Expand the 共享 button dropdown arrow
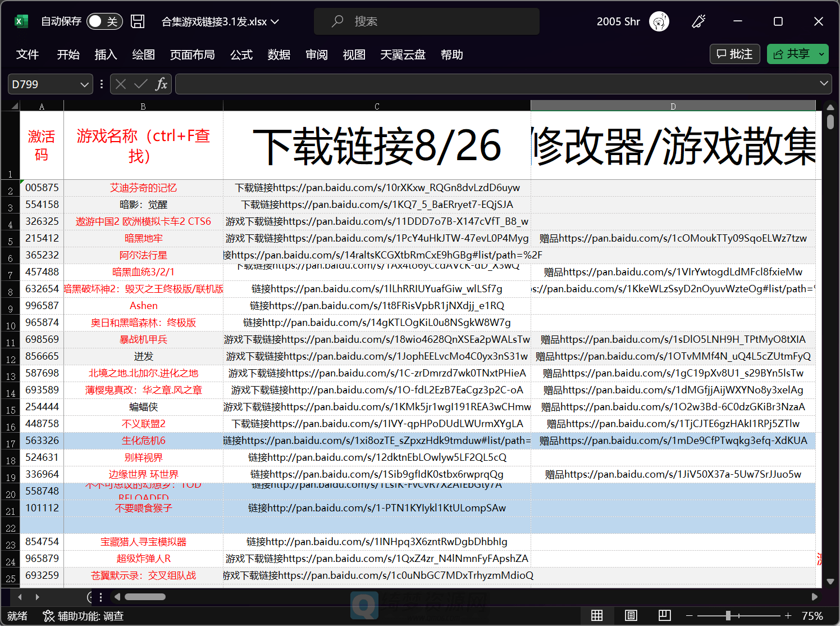This screenshot has height=626, width=840. click(x=822, y=54)
